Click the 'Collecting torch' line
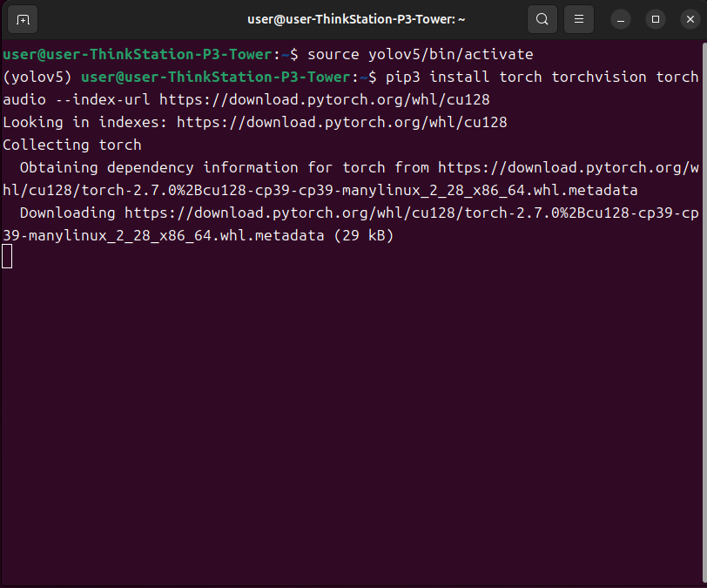The image size is (707, 588). point(72,145)
